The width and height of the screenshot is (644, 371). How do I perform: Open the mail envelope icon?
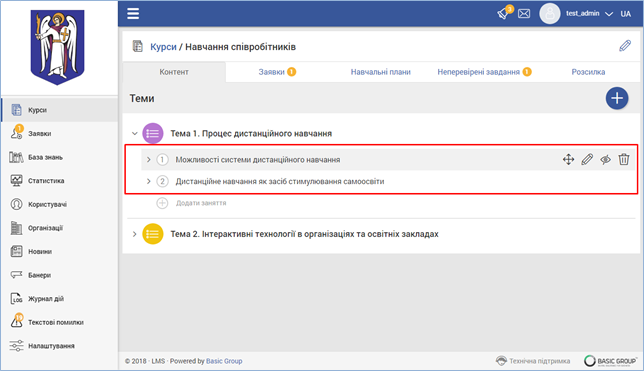point(524,14)
